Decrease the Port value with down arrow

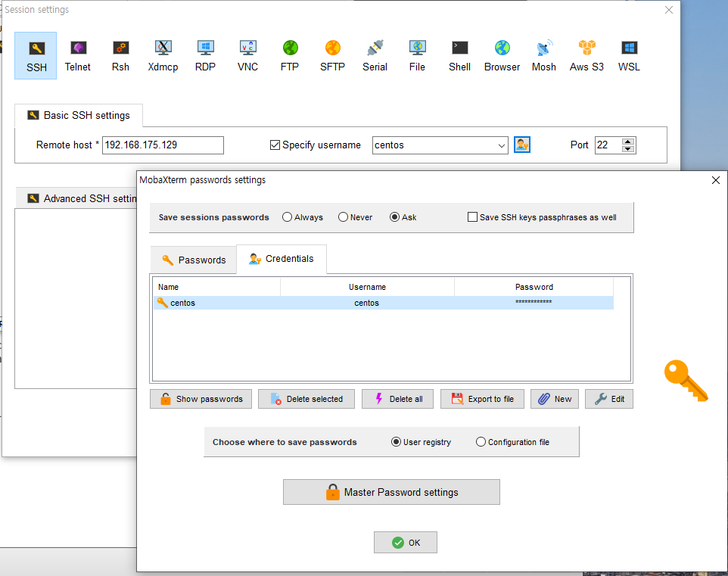(x=627, y=149)
